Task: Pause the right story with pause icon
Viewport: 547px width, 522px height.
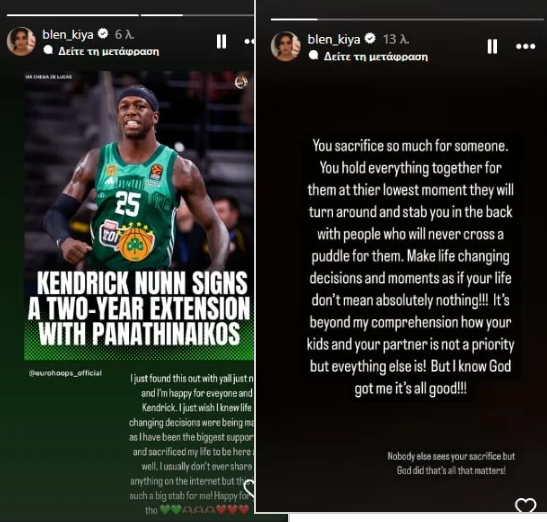Action: pos(492,46)
